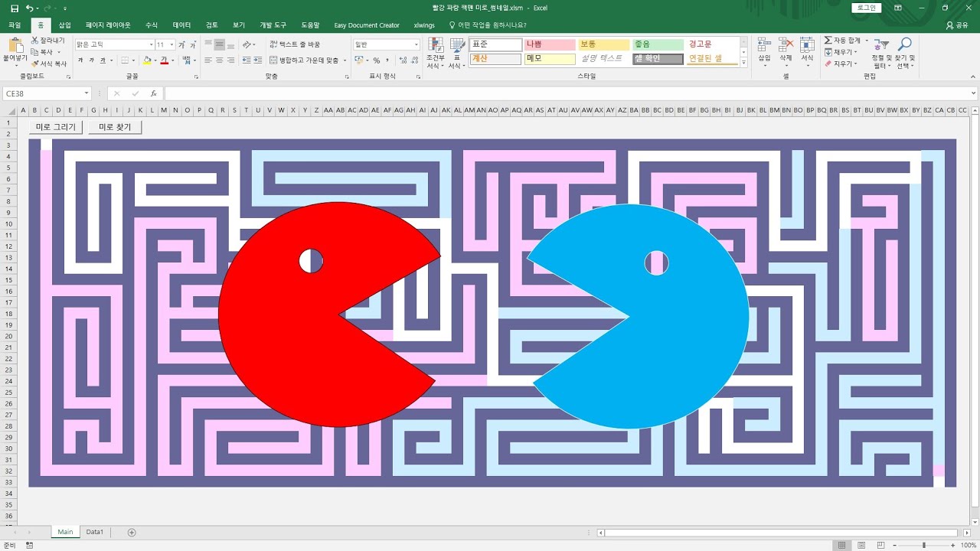Apply underline with the underlined 가 button

102,60
